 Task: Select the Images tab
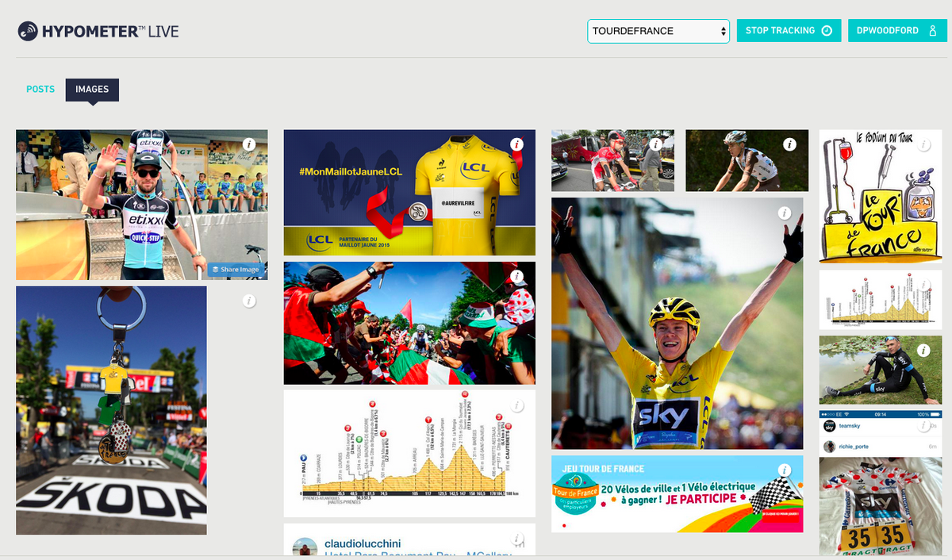92,90
